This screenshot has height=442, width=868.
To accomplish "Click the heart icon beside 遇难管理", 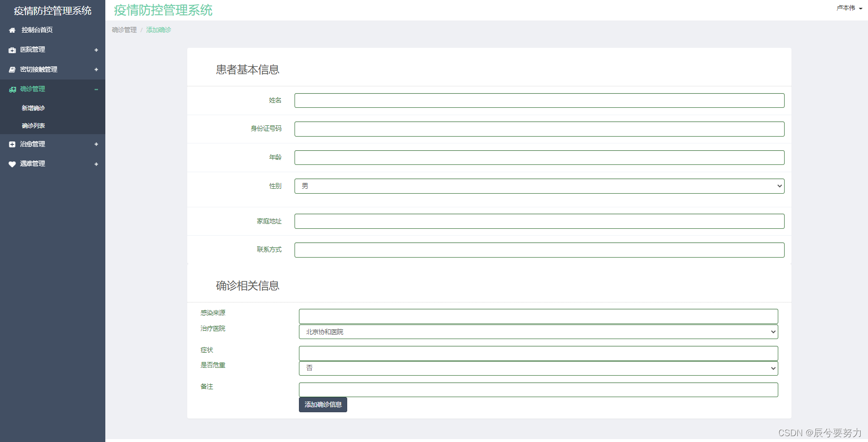I will [12, 164].
